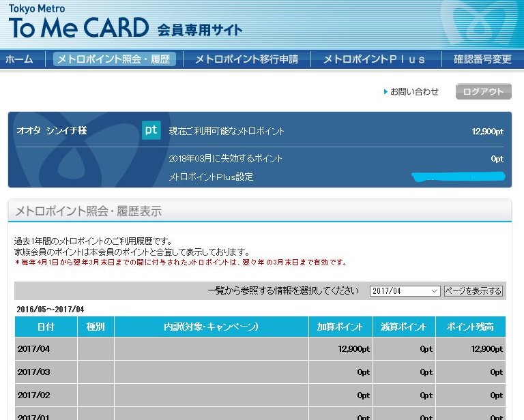This screenshot has height=420, width=524.
Task: Open the ホーム menu tab
Action: point(19,59)
